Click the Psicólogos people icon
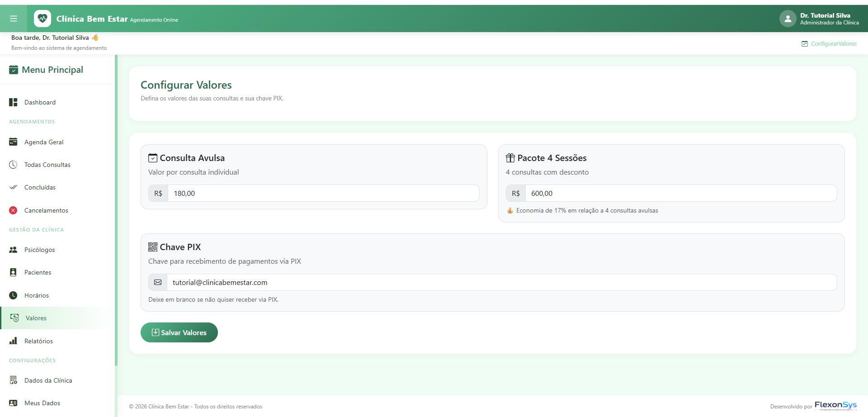868x417 pixels. pyautogui.click(x=13, y=250)
